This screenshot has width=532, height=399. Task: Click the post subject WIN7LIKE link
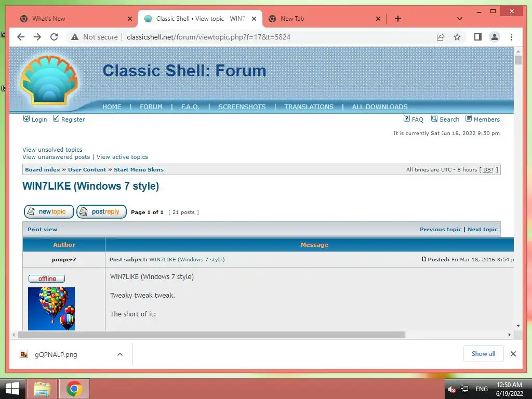click(187, 260)
